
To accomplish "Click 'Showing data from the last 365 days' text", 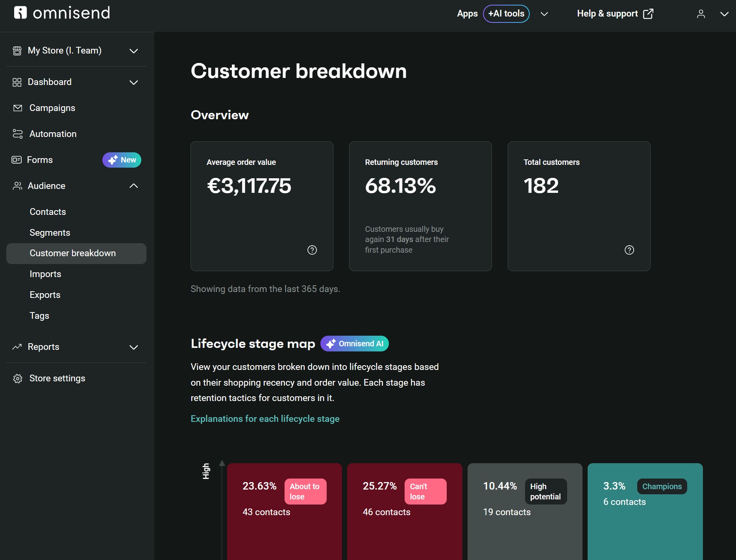I will coord(265,289).
